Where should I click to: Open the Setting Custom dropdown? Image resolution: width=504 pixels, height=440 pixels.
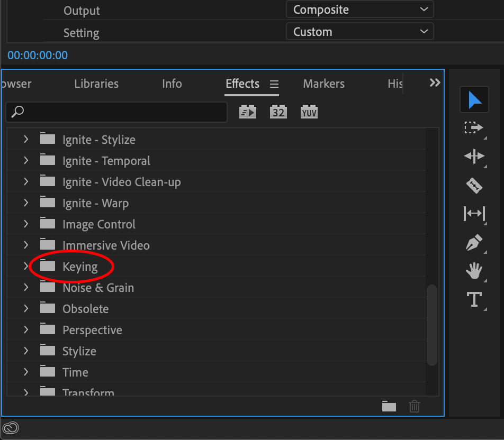pyautogui.click(x=359, y=32)
